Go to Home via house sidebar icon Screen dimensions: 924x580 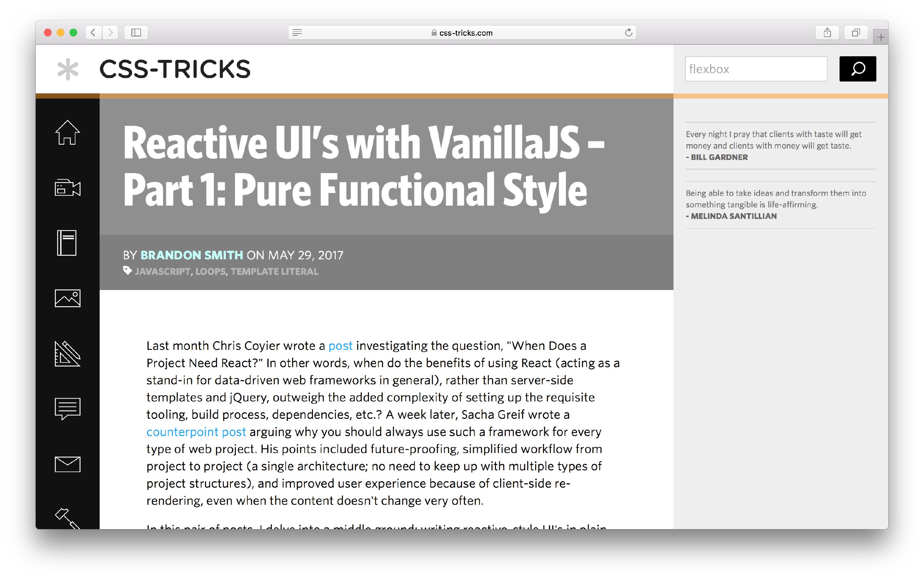point(67,132)
